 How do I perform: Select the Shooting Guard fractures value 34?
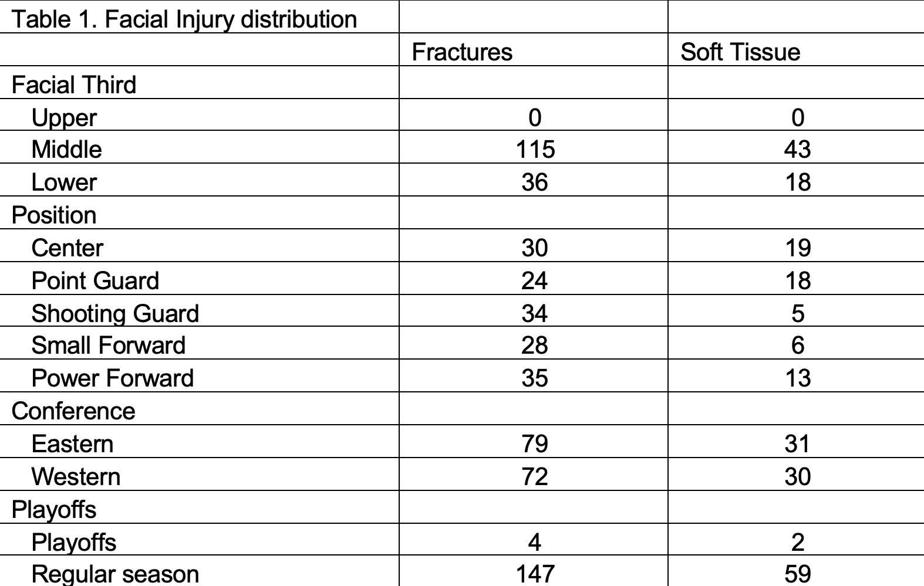535,314
